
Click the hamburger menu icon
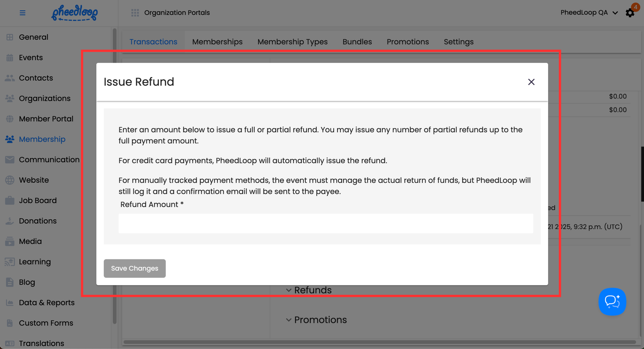tap(23, 13)
